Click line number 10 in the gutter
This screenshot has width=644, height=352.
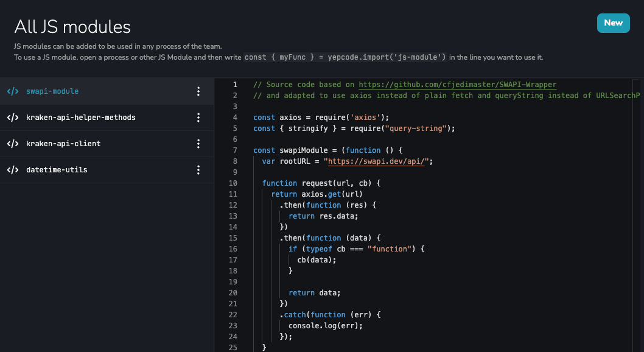[233, 183]
